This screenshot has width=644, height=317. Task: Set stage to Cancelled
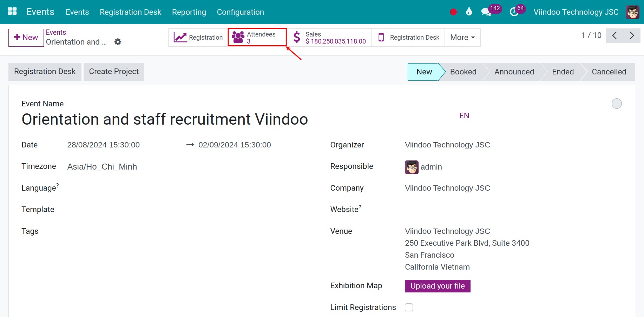pyautogui.click(x=609, y=72)
